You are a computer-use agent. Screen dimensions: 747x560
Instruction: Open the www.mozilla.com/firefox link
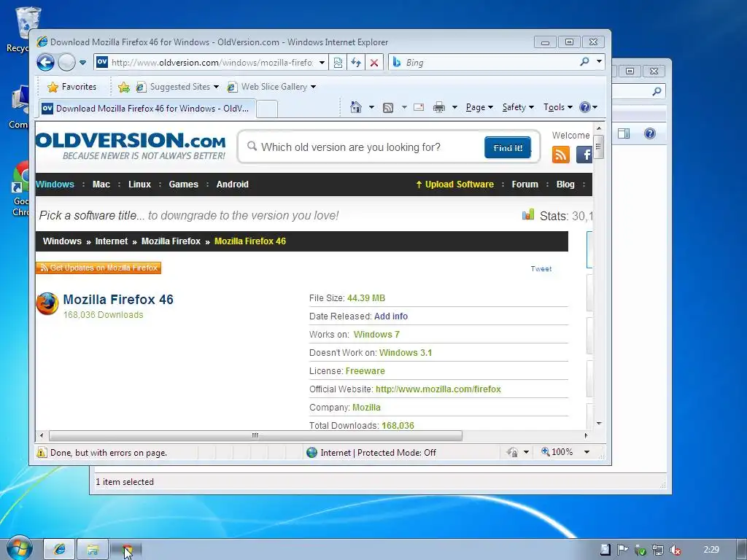[438, 389]
